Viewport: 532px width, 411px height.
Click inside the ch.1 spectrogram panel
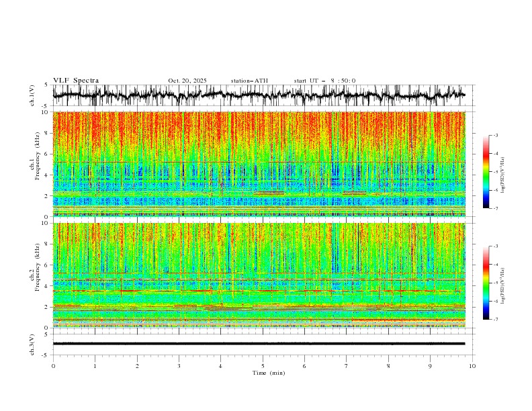click(259, 164)
